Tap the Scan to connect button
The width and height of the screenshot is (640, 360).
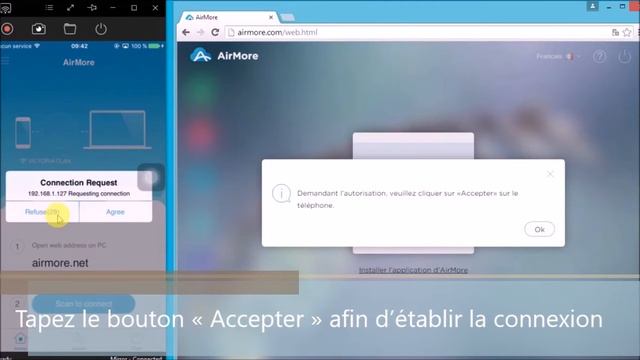(83, 304)
